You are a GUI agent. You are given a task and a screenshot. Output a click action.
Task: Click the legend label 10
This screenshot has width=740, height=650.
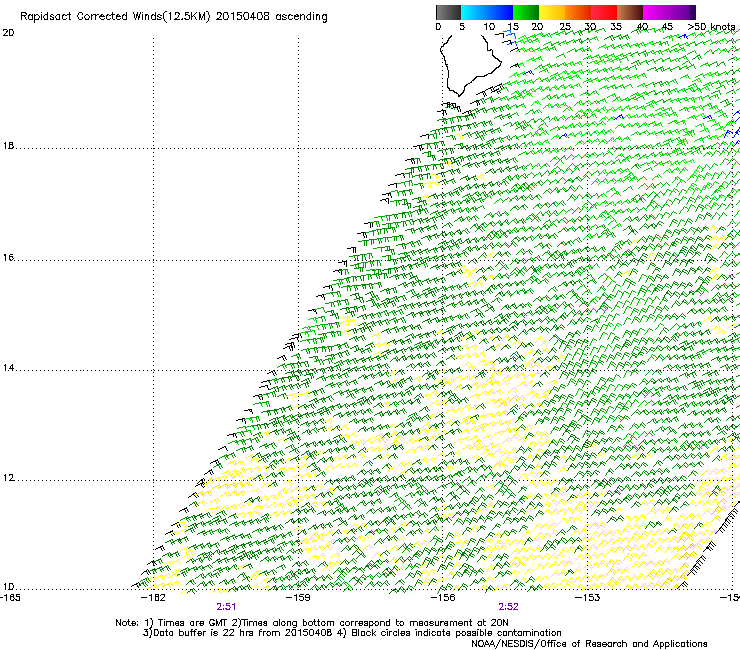pyautogui.click(x=489, y=27)
